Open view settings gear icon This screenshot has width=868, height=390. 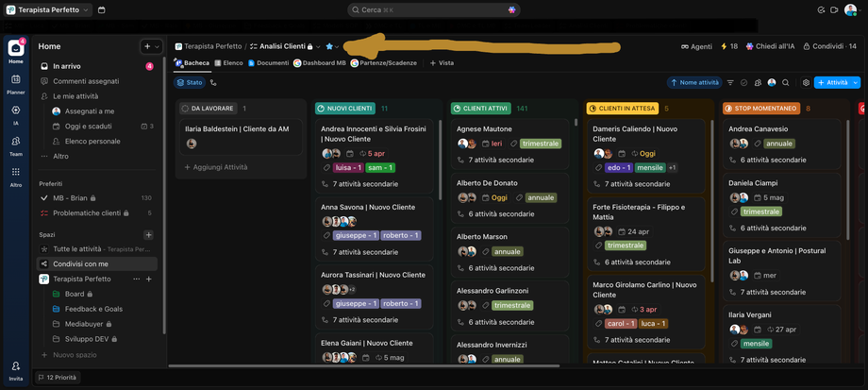click(806, 82)
